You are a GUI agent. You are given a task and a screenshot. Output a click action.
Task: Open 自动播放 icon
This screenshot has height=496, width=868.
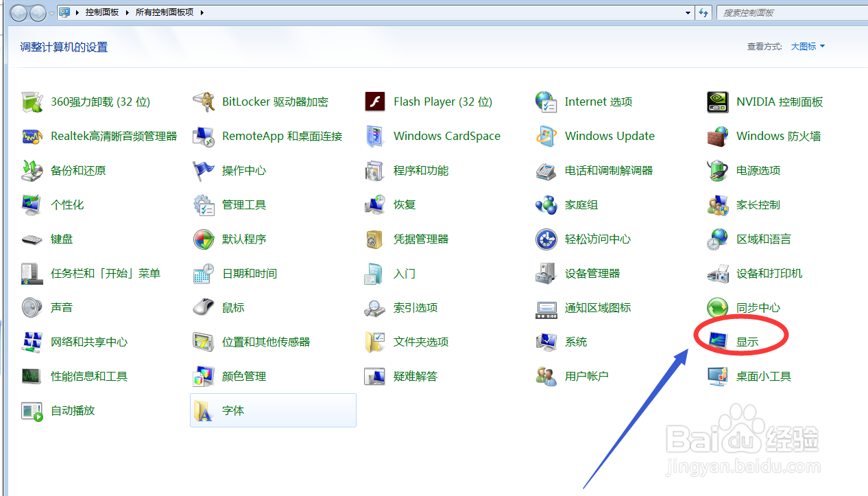click(x=32, y=411)
